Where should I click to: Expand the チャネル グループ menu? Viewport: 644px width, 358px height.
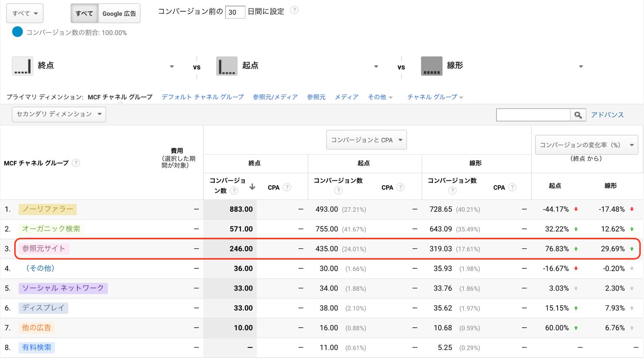click(435, 97)
